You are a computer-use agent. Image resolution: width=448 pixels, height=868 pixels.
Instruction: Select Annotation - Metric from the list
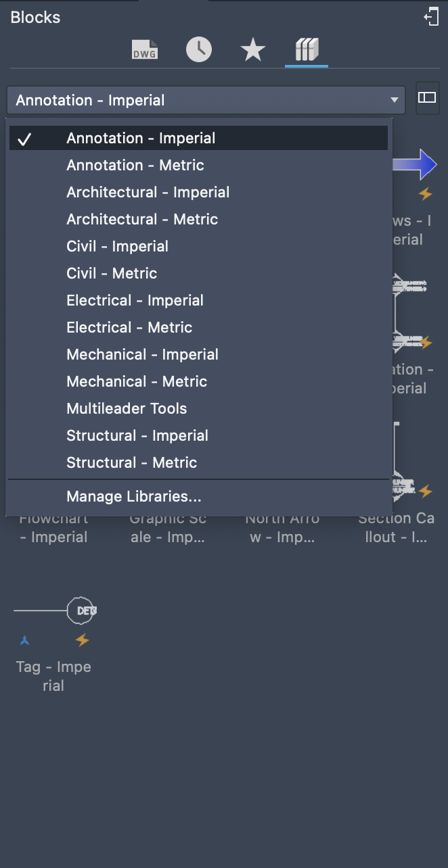click(135, 166)
